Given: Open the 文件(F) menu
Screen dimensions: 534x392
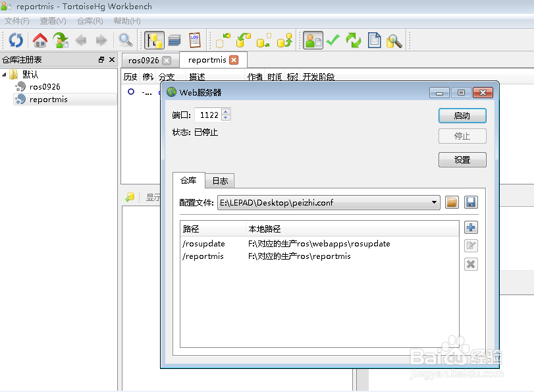Looking at the screenshot, I should 16,21.
